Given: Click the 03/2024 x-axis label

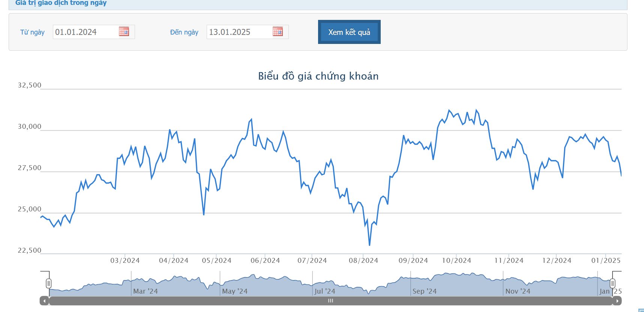Looking at the screenshot, I should (125, 261).
